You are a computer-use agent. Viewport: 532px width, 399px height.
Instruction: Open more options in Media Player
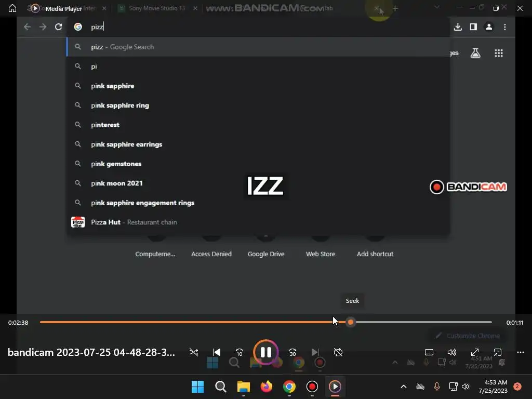pos(521,352)
